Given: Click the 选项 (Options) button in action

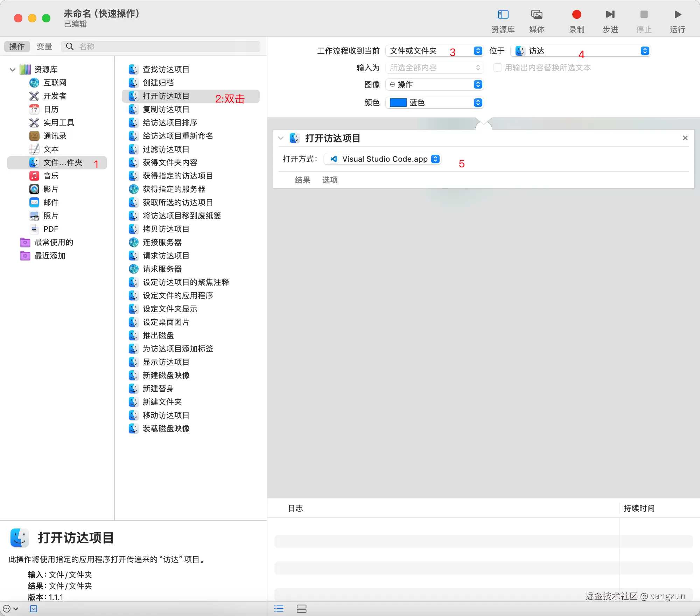Looking at the screenshot, I should [330, 180].
